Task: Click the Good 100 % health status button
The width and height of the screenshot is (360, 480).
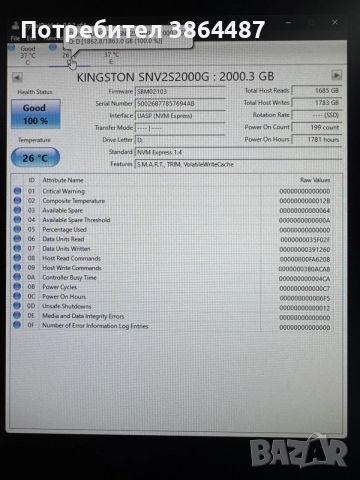Action: click(x=36, y=114)
